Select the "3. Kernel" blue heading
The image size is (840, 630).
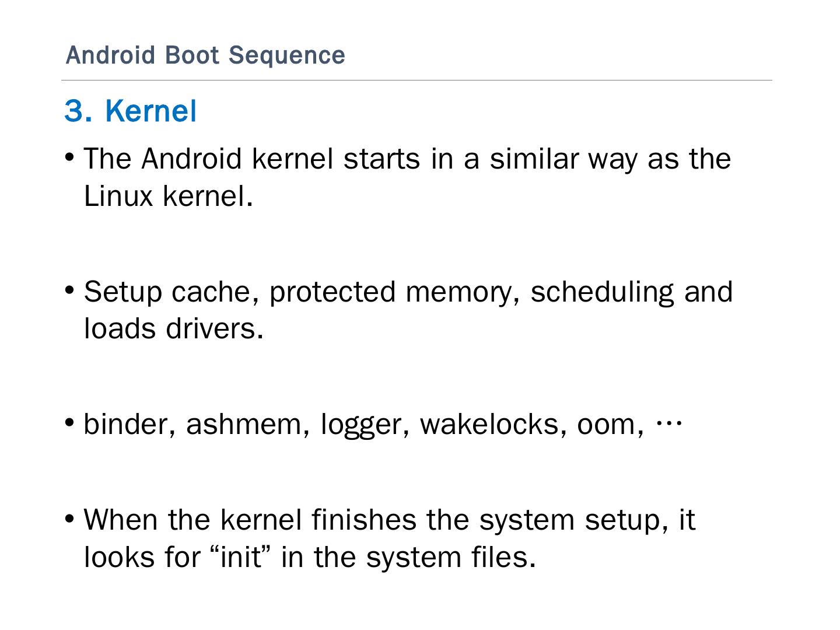point(130,110)
